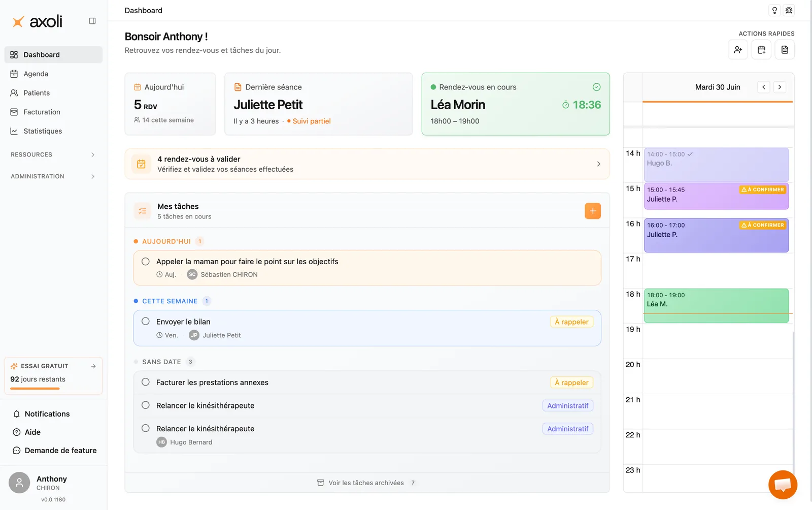Click the calendar check icon for validation
Image resolution: width=812 pixels, height=510 pixels.
141,164
